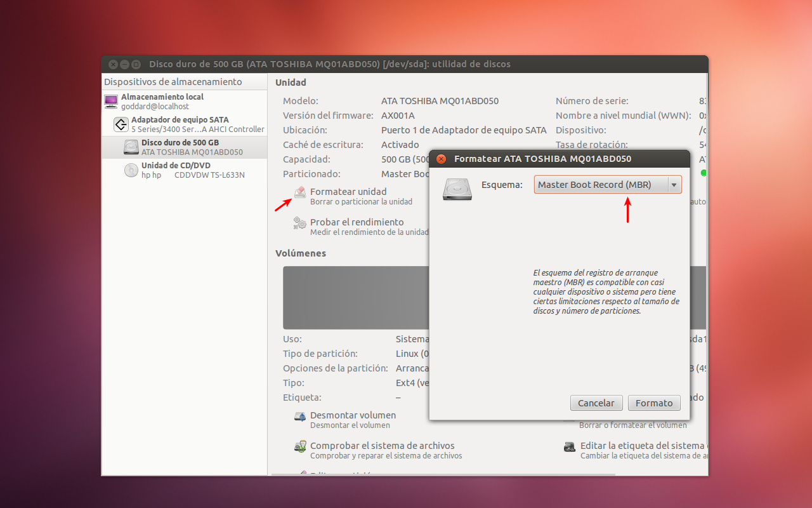Viewport: 812px width, 508px height.
Task: Click the Formatear unidad eraser icon
Action: pyautogui.click(x=300, y=192)
